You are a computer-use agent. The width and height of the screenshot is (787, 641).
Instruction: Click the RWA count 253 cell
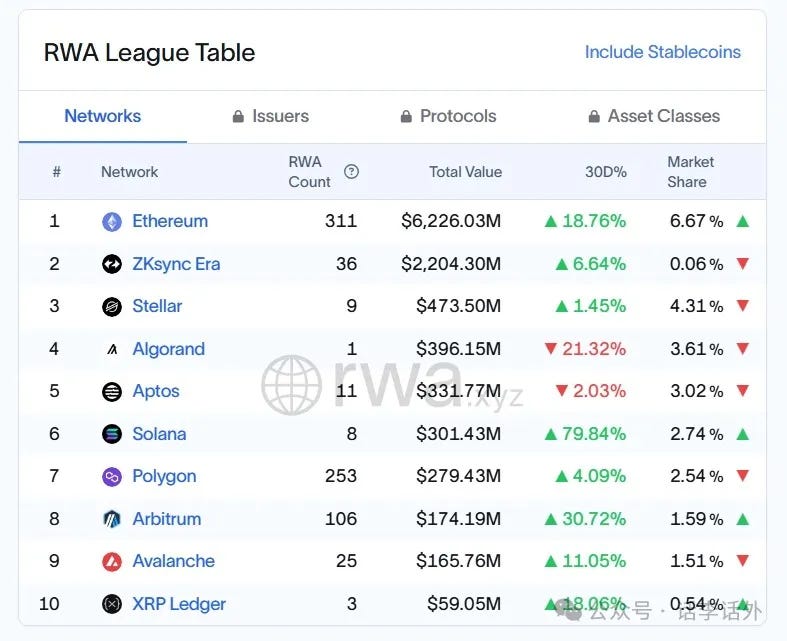click(x=341, y=476)
